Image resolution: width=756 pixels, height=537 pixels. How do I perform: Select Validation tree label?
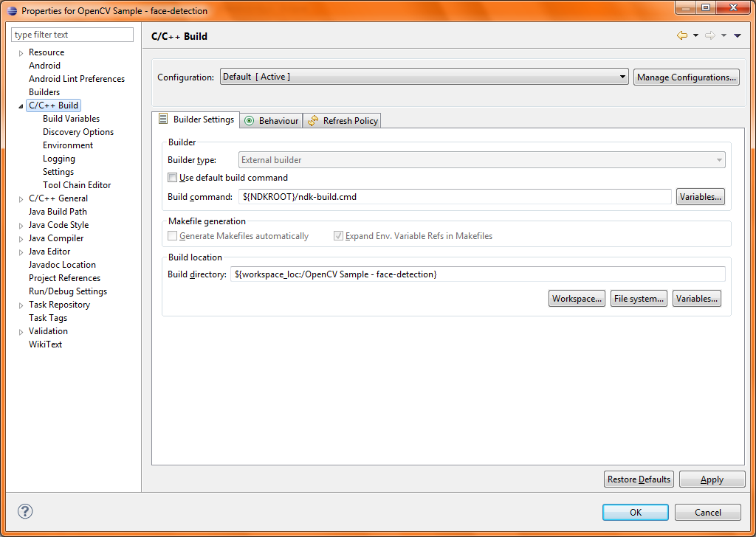[x=48, y=331]
